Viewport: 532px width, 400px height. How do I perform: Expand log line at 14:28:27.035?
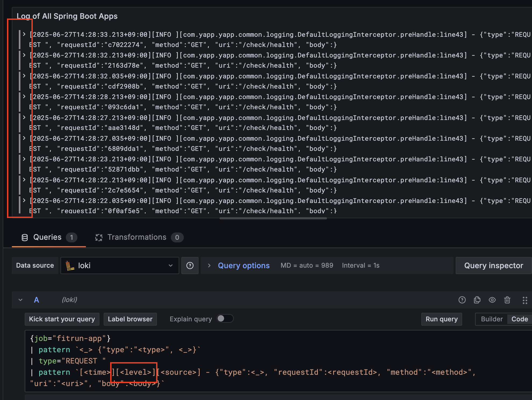24,138
